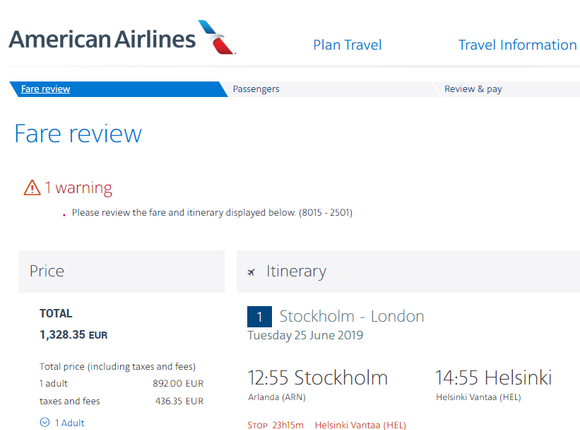Click the 12:55 Stockholm departure entry
Screen dimensions: 580x430
tap(317, 377)
